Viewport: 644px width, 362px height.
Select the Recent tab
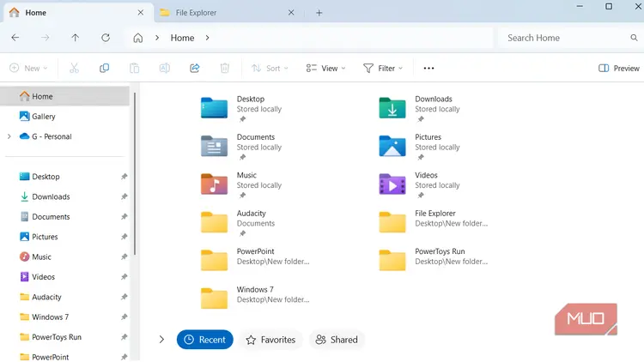(205, 340)
